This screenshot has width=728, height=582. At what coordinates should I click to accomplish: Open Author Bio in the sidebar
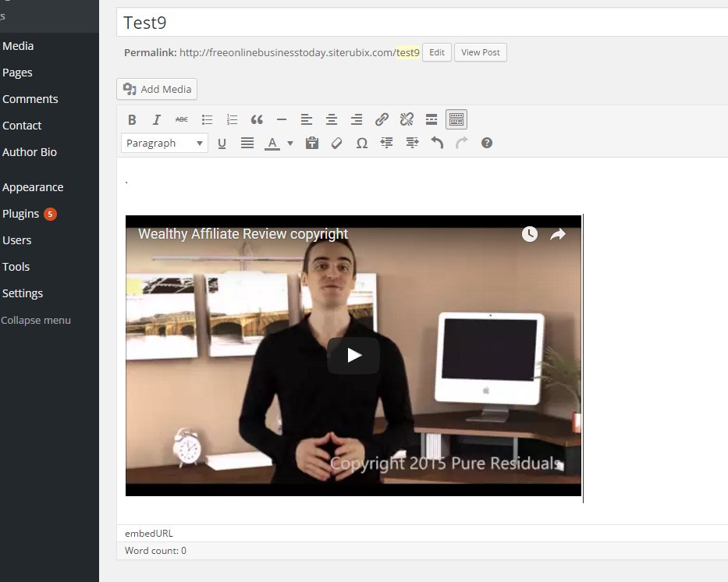point(29,152)
